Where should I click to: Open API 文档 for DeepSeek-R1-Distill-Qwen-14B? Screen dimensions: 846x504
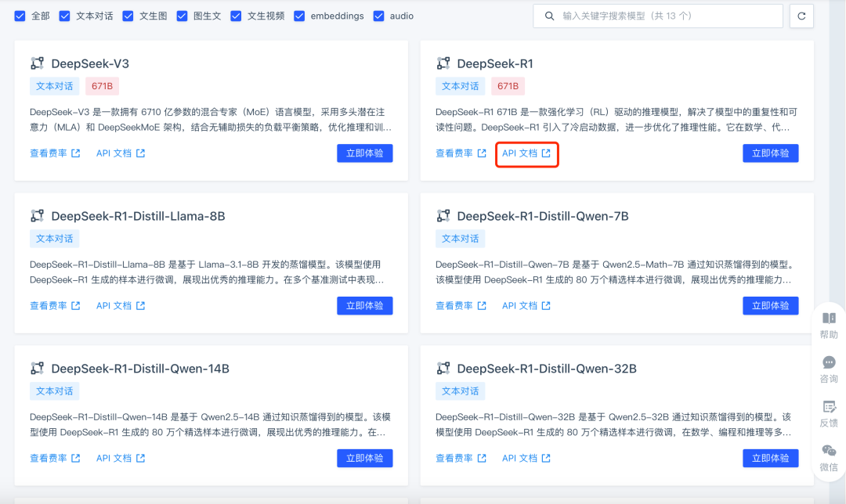(121, 458)
